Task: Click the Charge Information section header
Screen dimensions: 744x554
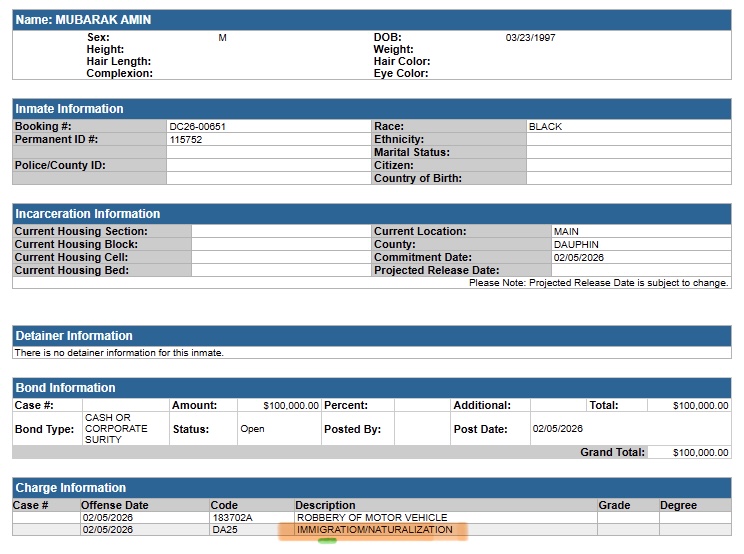Action: pos(71,488)
